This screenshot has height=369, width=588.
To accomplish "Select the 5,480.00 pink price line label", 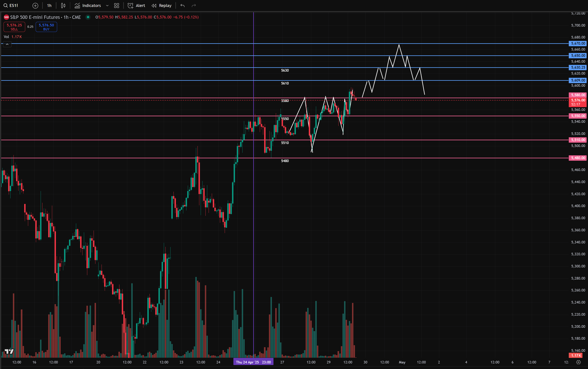I will click(578, 158).
